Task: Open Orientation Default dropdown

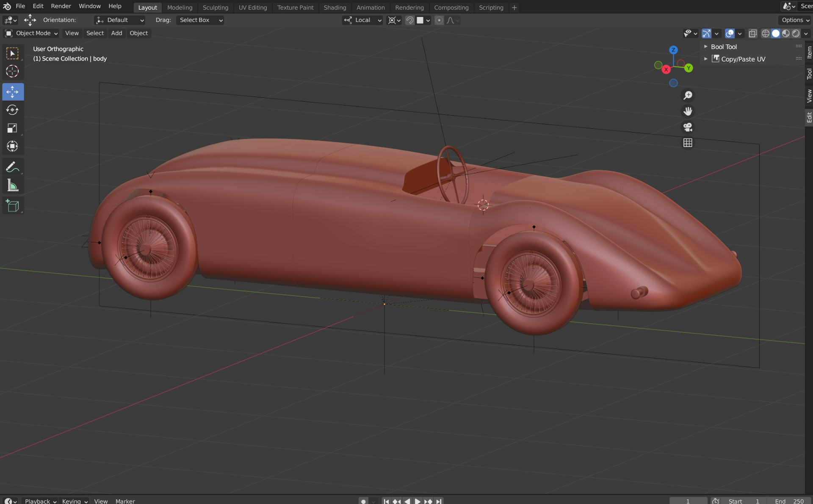Action: [120, 20]
